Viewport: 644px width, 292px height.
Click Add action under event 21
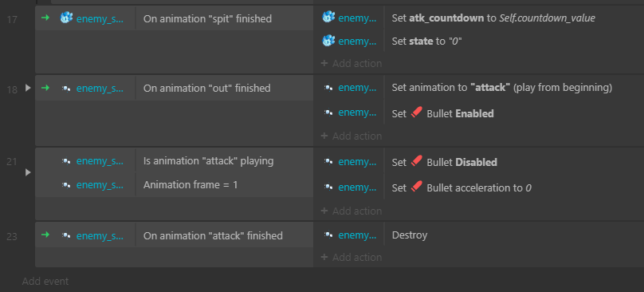coord(351,211)
